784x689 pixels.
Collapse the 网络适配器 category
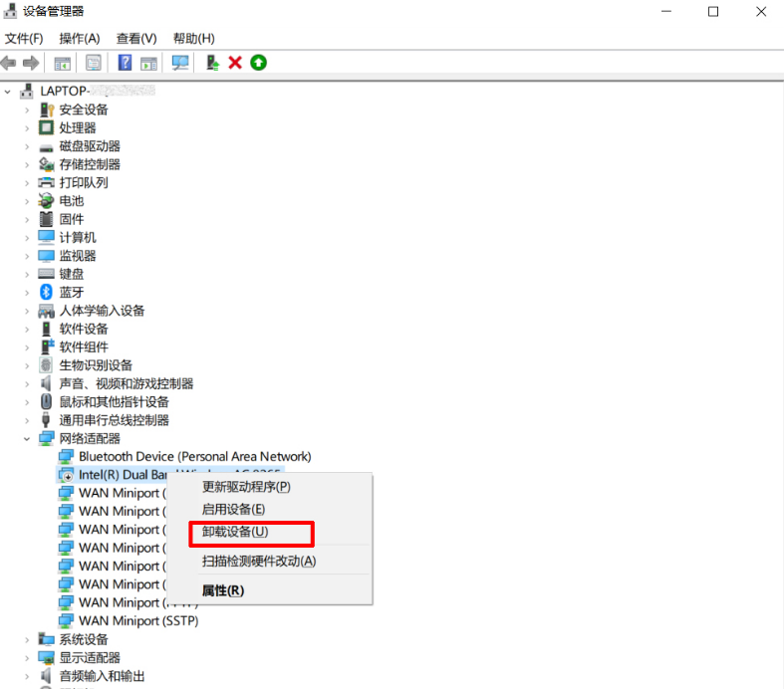[27, 439]
